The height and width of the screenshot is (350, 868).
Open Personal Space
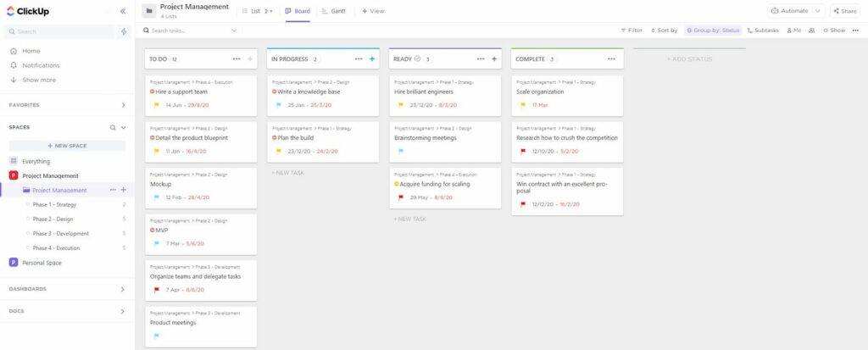click(42, 263)
